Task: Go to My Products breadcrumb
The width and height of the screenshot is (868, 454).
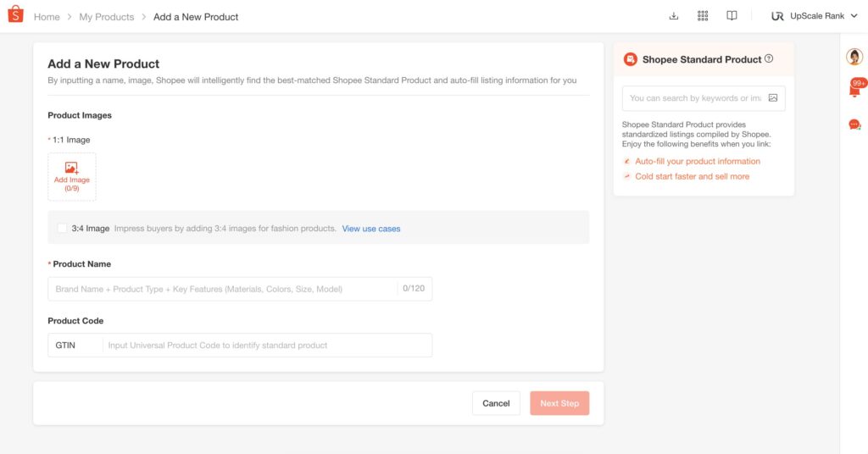Action: tap(106, 17)
